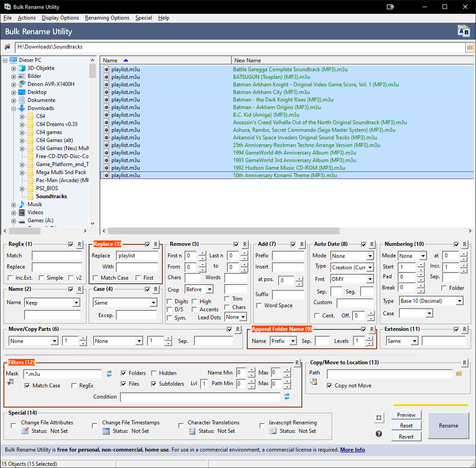This screenshot has height=468, width=476.
Task: Click the Replace With input field
Action: pos(137,267)
